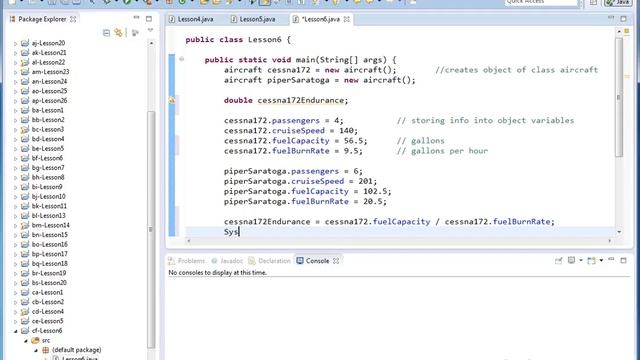
Task: Maximize the Console panel
Action: coord(623,260)
